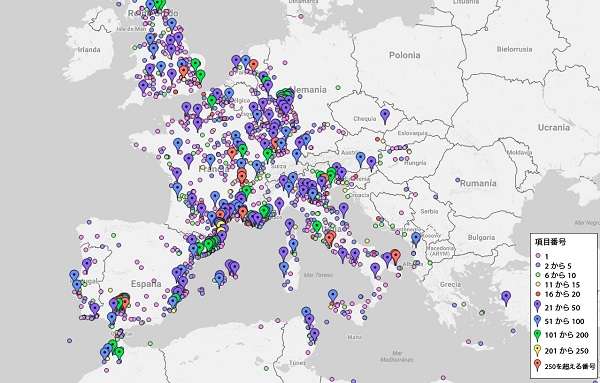600x383 pixels.
Task: Select the green pin in Morocco
Action: click(119, 353)
